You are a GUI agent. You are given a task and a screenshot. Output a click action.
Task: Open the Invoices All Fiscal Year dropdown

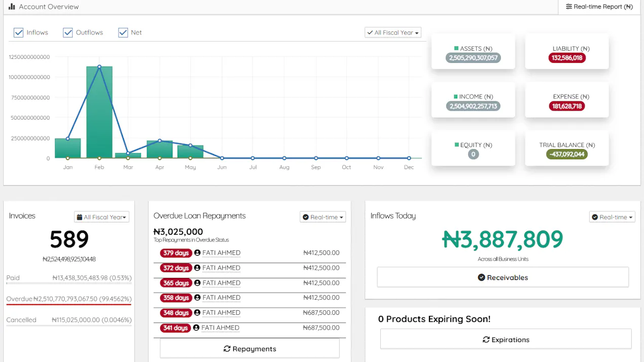click(x=101, y=217)
